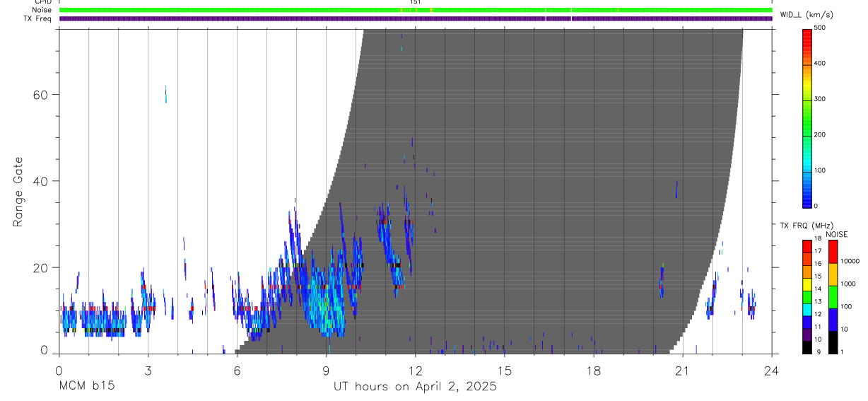
Task: Click the '18' value on TX FRQ legend
Action: [818, 239]
